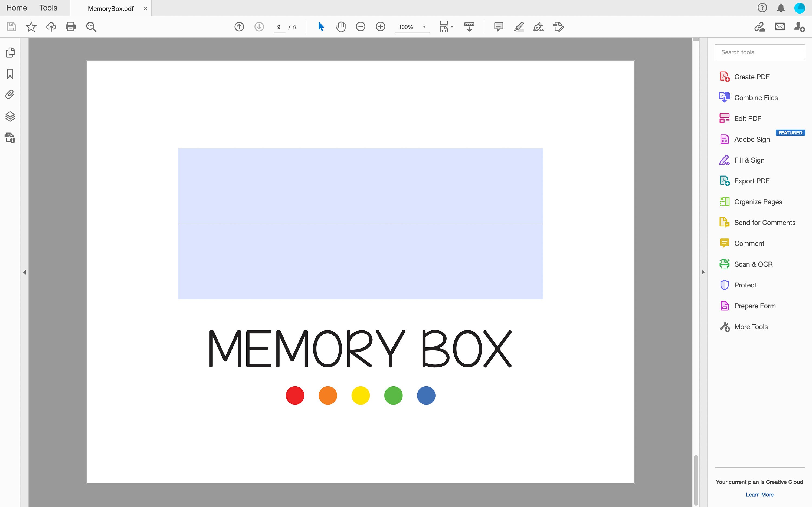Zoom in on the document

[380, 27]
